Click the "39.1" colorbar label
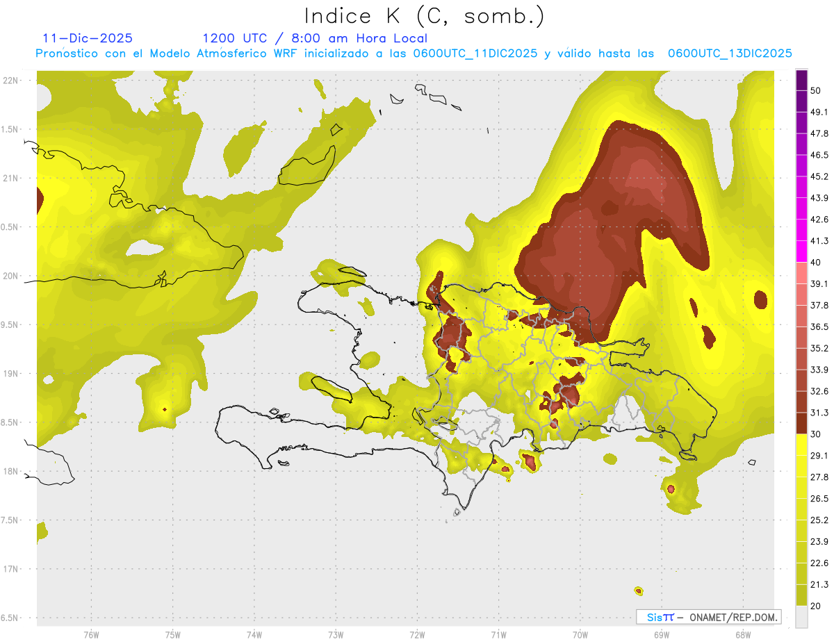834x644 pixels. click(x=819, y=284)
